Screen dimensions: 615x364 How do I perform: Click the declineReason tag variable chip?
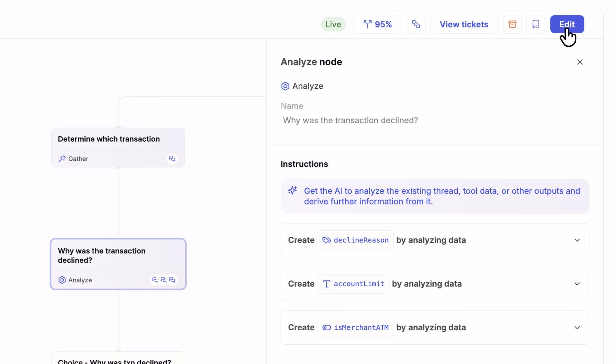355,240
